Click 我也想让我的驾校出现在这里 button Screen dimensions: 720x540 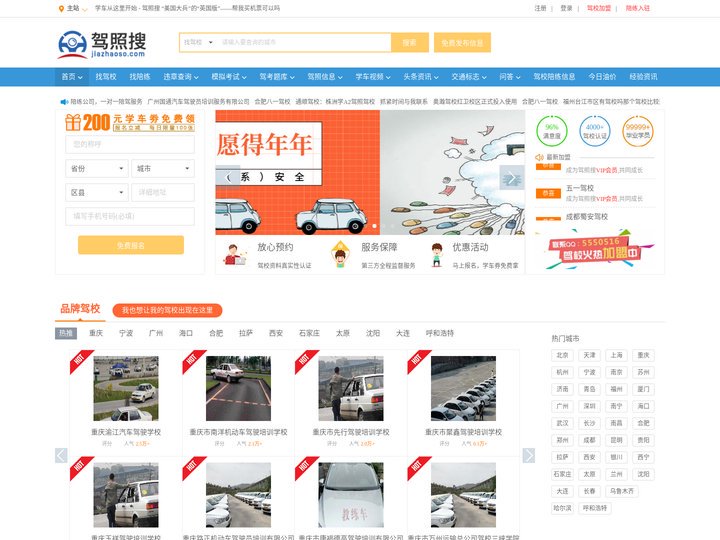click(x=167, y=310)
